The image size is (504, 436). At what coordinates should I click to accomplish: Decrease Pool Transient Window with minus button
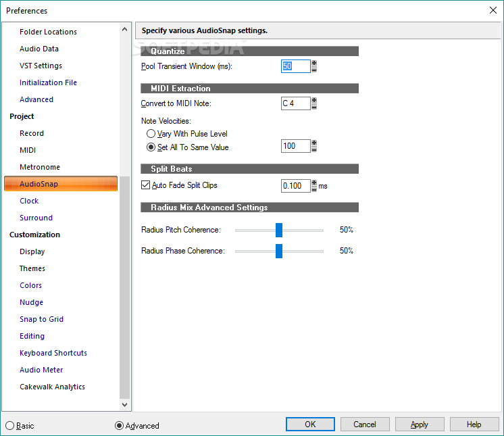[x=314, y=69]
